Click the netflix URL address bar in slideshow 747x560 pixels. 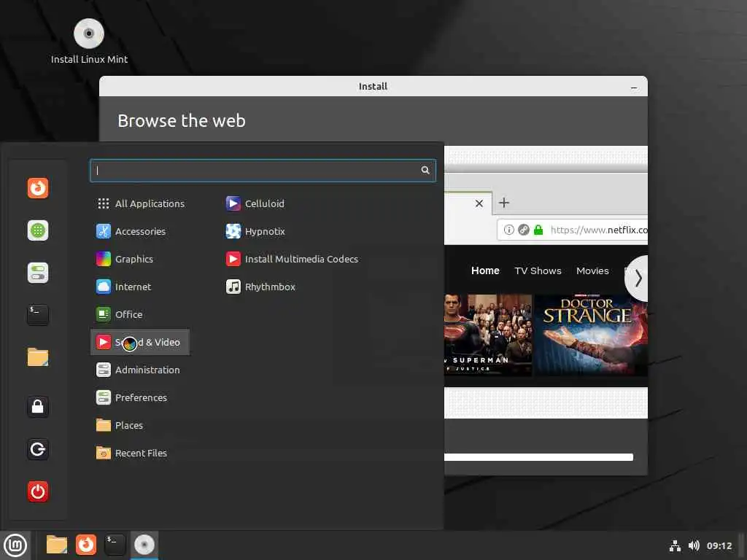[x=572, y=230]
